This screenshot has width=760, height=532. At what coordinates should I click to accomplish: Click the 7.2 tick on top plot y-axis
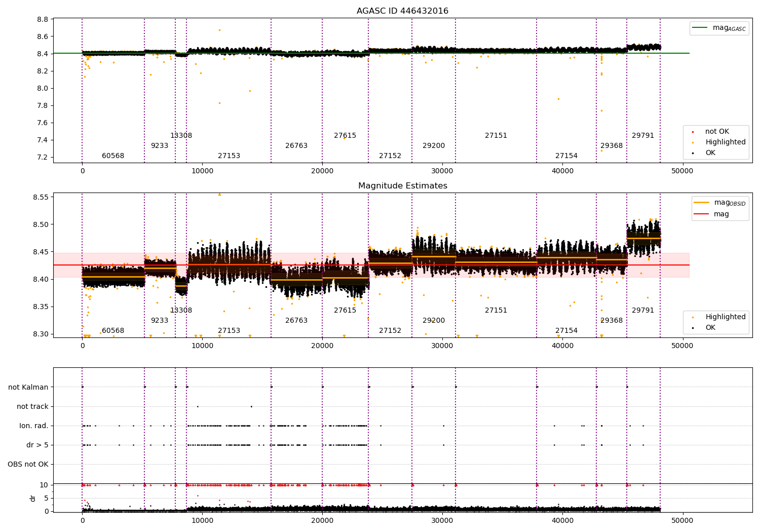click(43, 157)
